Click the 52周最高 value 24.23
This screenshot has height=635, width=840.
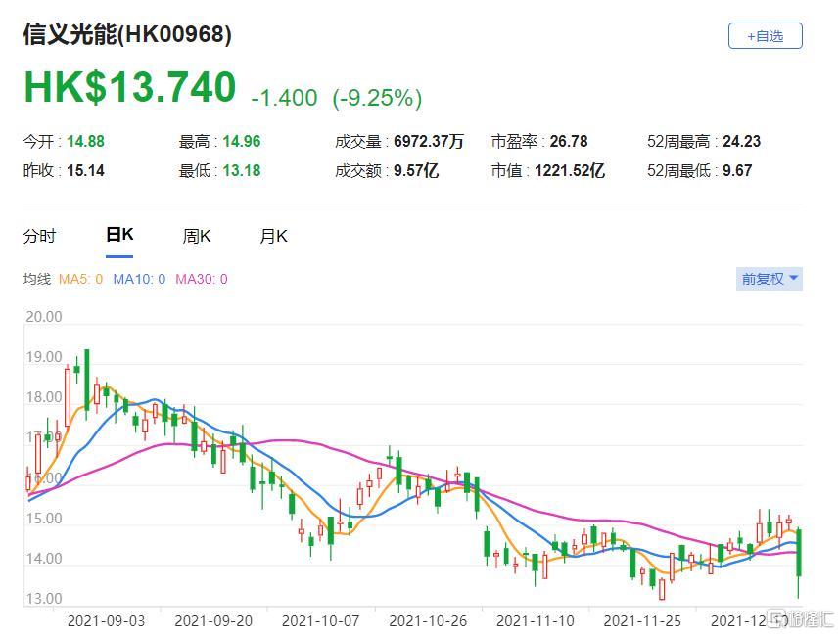tap(742, 141)
